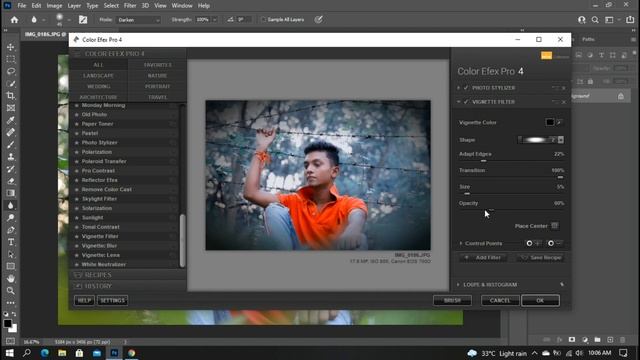Open the Filter menu

(x=130, y=6)
